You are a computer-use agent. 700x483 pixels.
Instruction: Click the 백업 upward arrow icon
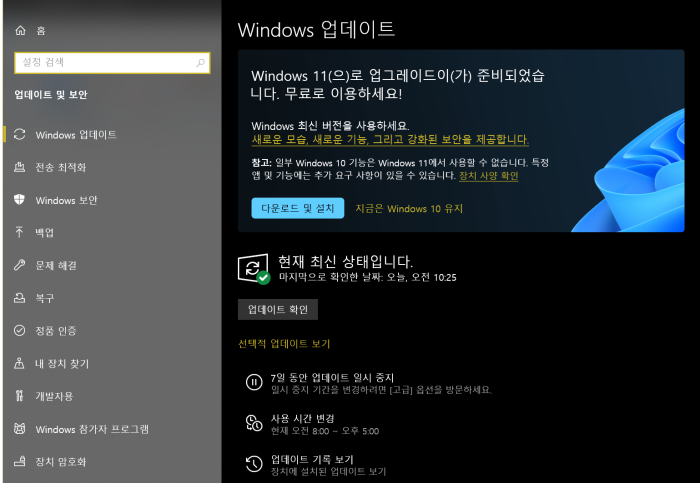[x=19, y=232]
